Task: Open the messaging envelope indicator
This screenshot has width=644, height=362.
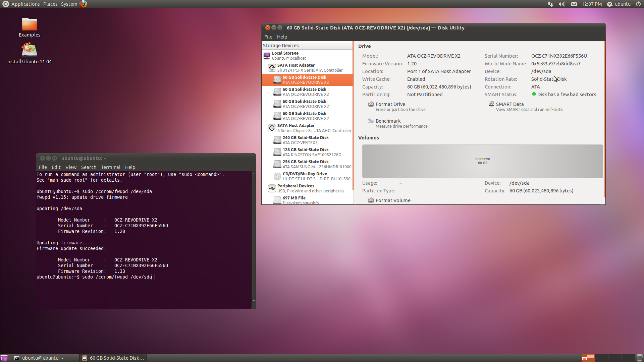Action: pyautogui.click(x=574, y=4)
